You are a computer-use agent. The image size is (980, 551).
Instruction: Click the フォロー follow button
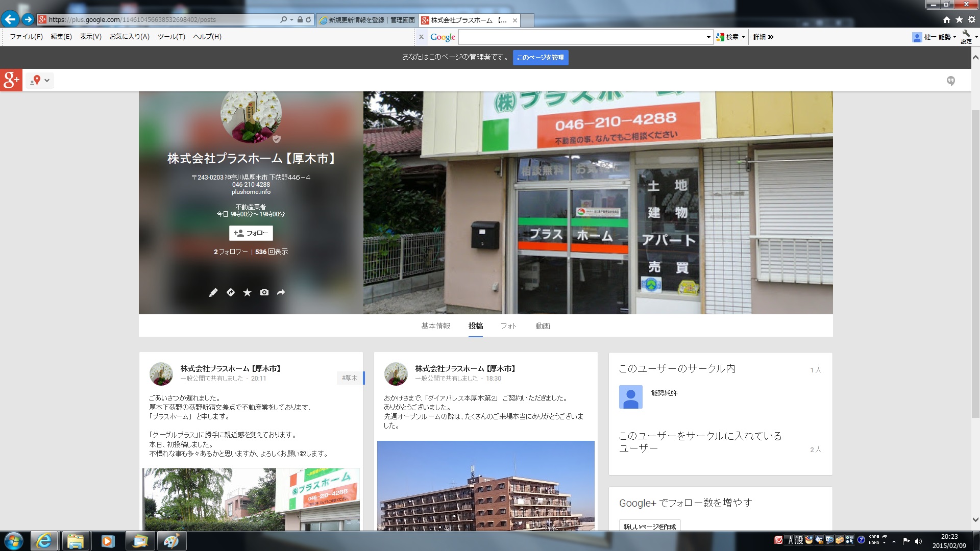251,233
